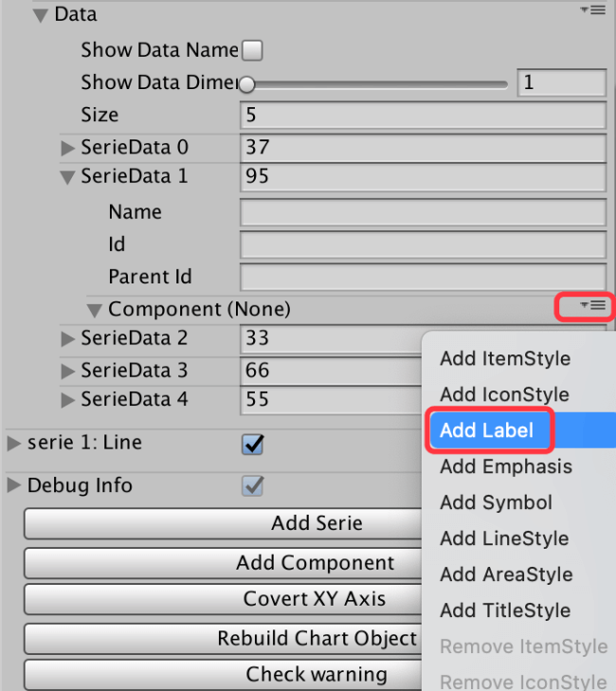Select Add Label from the context menu
This screenshot has width=616, height=691.
pos(486,430)
